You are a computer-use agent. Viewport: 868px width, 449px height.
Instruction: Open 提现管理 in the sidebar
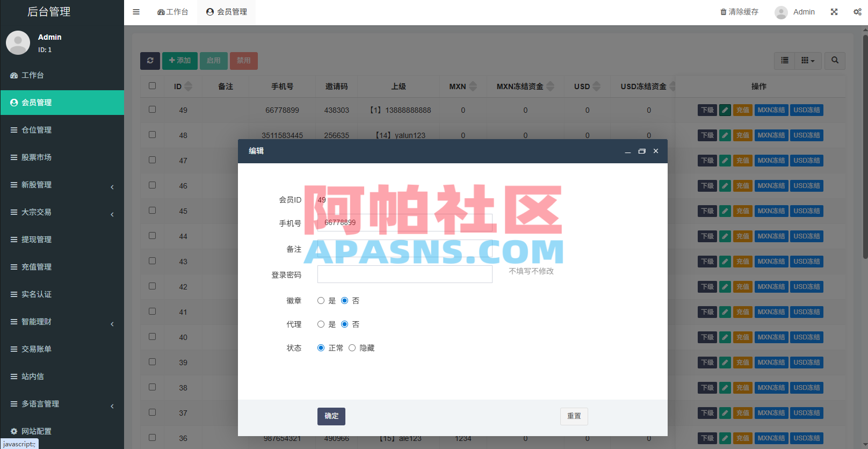coord(62,240)
